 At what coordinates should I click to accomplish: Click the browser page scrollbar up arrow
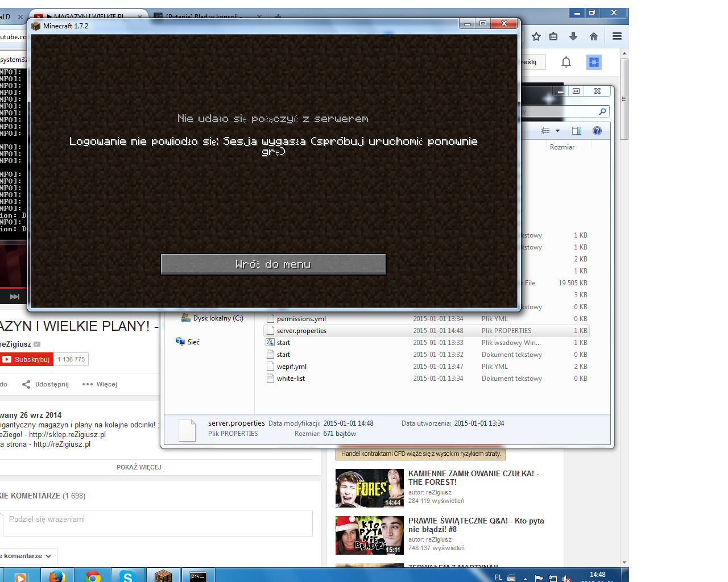(624, 53)
